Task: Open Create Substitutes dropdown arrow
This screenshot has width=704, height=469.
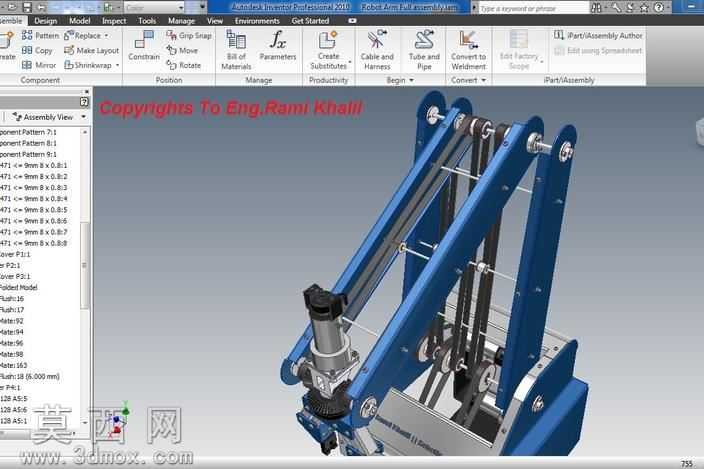Action: pos(350,62)
